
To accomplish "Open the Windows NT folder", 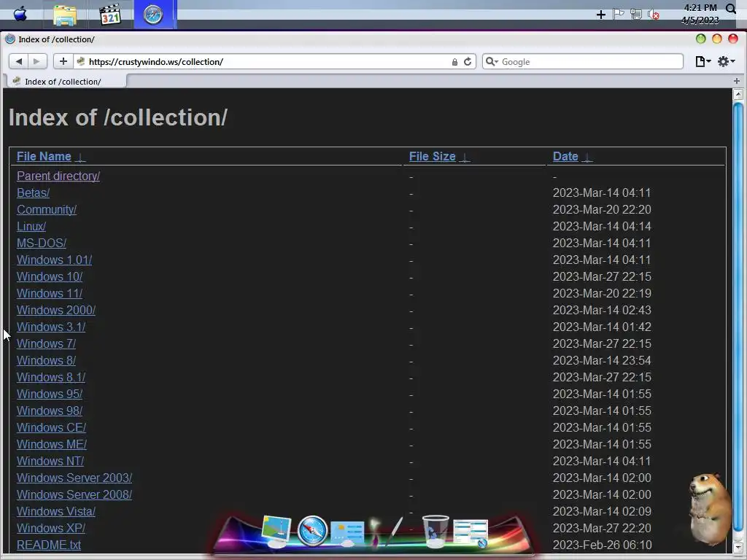I will point(50,461).
